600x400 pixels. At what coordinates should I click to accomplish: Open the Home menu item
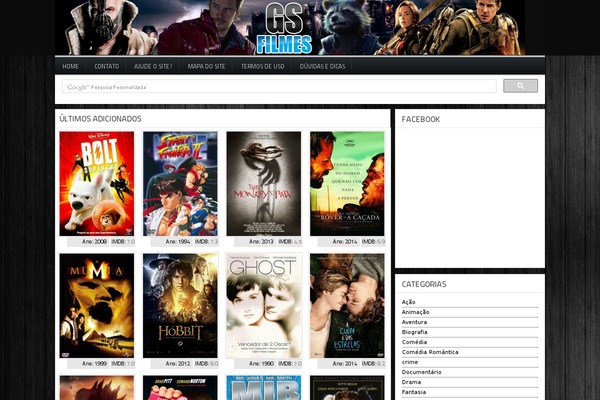(70, 66)
